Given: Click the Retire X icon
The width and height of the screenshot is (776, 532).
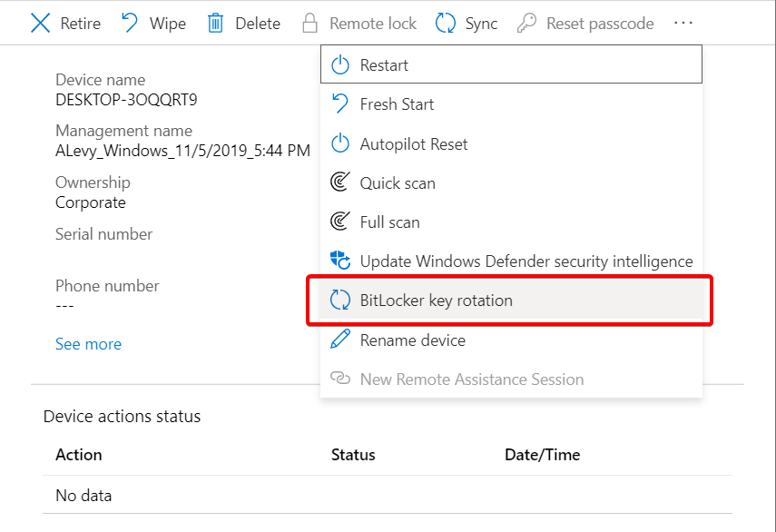Looking at the screenshot, I should click(x=40, y=23).
